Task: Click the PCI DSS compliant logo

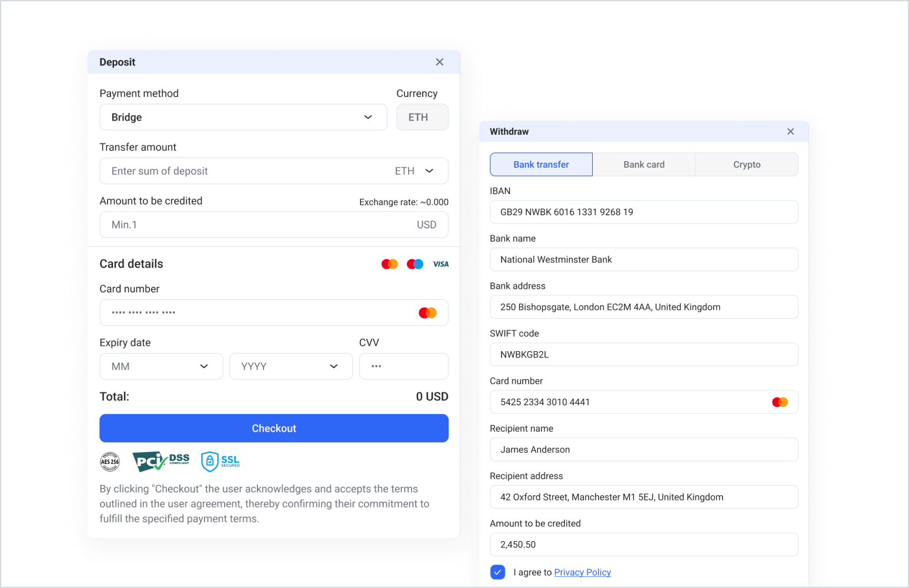Action: pyautogui.click(x=161, y=461)
